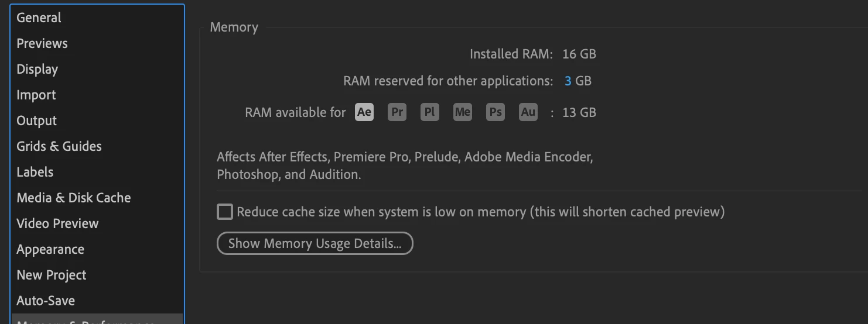Click the Photoshop (Ps) icon
This screenshot has width=868, height=324.
click(x=495, y=112)
